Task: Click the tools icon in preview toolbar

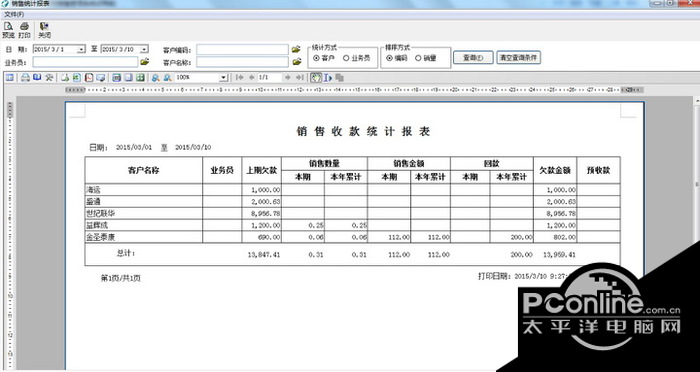Action: [49, 78]
